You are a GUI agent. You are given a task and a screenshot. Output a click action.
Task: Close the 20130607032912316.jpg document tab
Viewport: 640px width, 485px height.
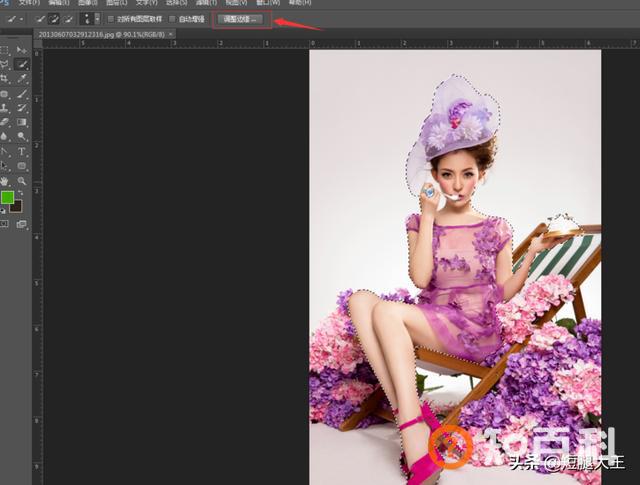[x=171, y=35]
